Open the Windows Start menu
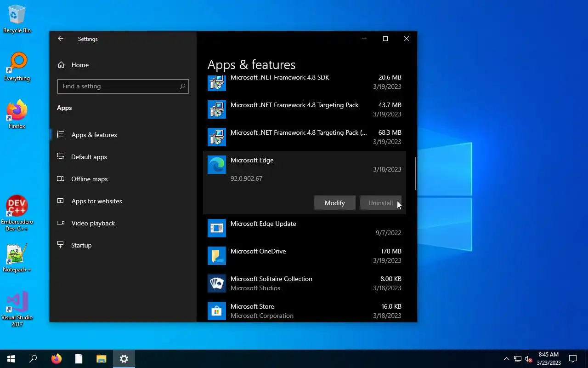588x368 pixels. click(11, 359)
